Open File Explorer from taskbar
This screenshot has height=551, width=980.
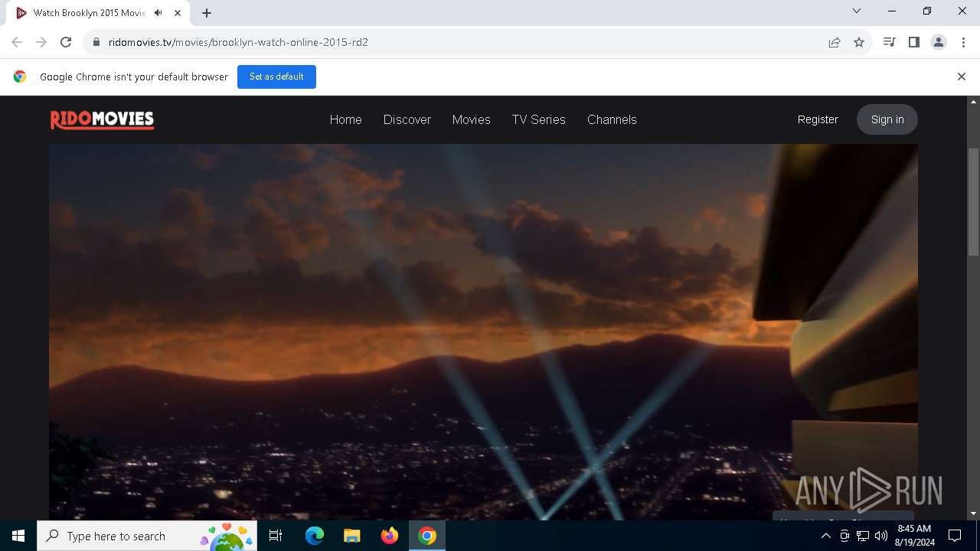point(351,536)
